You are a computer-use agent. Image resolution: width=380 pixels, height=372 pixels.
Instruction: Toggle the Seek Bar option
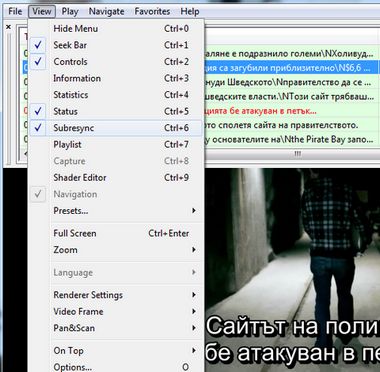tap(116, 45)
